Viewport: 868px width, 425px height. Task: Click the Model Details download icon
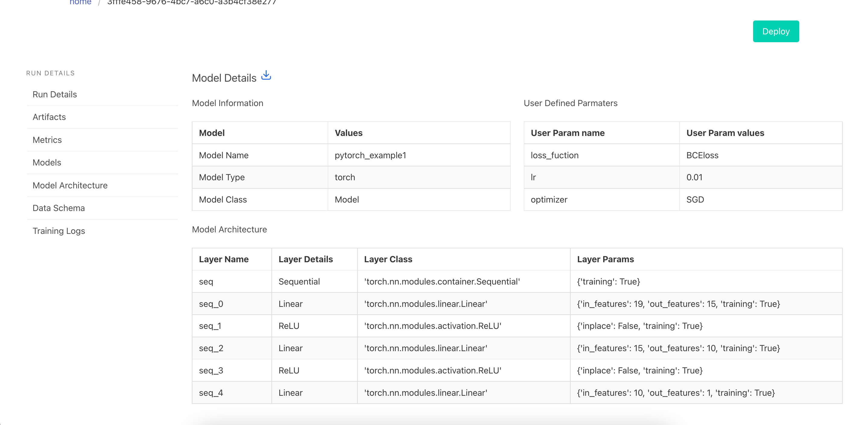point(266,75)
